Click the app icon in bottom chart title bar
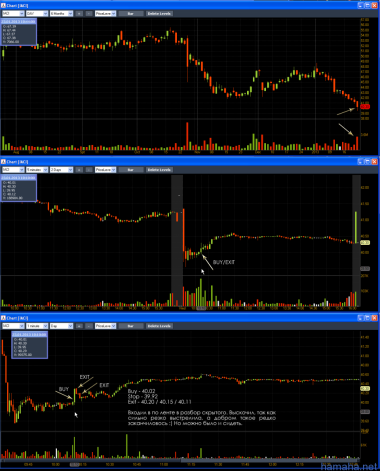Screen dimensions: 380x471 [x=3, y=318]
